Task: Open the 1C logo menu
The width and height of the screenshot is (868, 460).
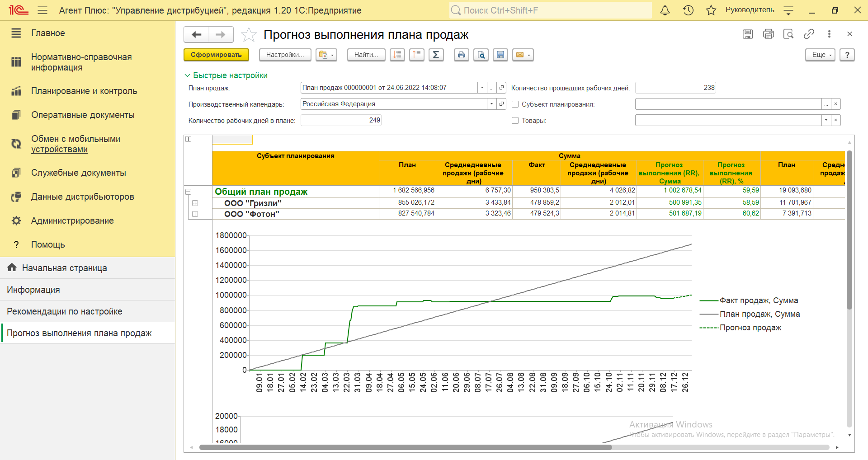Action: coord(19,10)
